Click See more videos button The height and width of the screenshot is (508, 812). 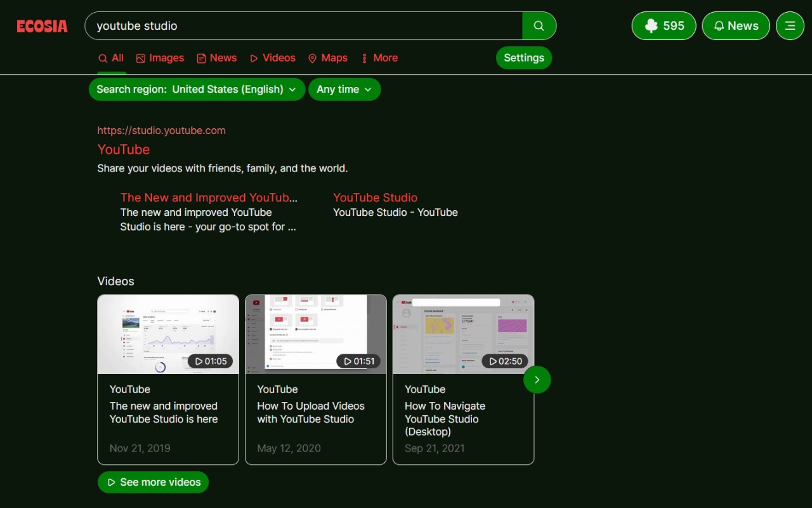(x=153, y=482)
